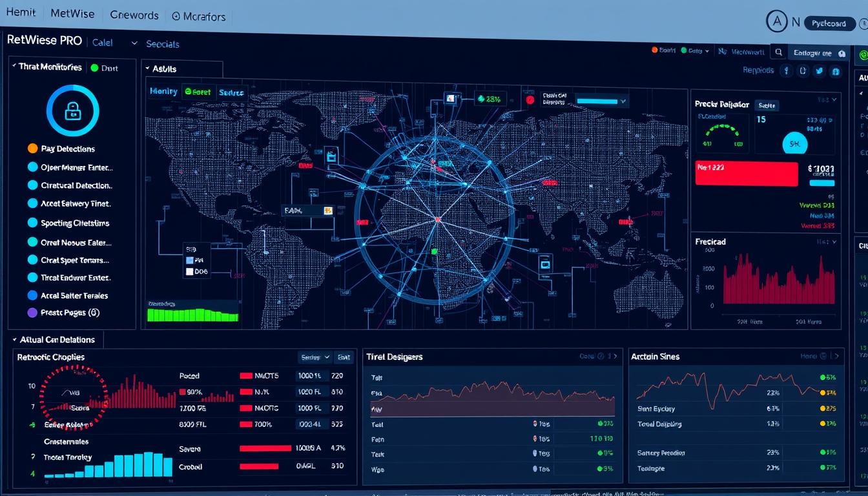This screenshot has width=868, height=496.
Task: Open the Mcrarfors menu
Action: tap(203, 17)
